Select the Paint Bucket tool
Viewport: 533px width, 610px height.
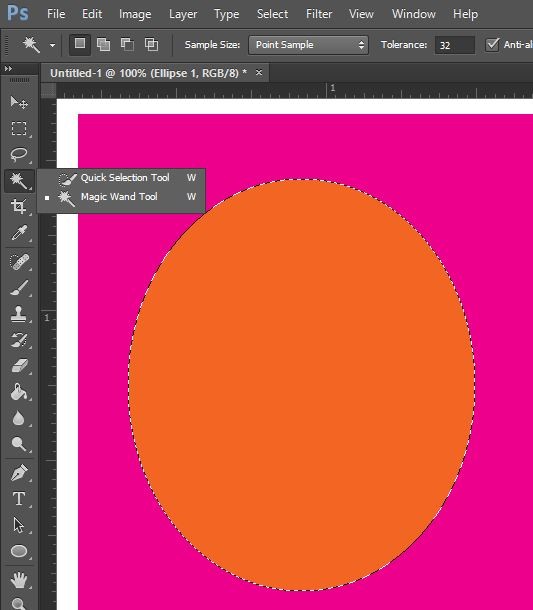pyautogui.click(x=19, y=392)
